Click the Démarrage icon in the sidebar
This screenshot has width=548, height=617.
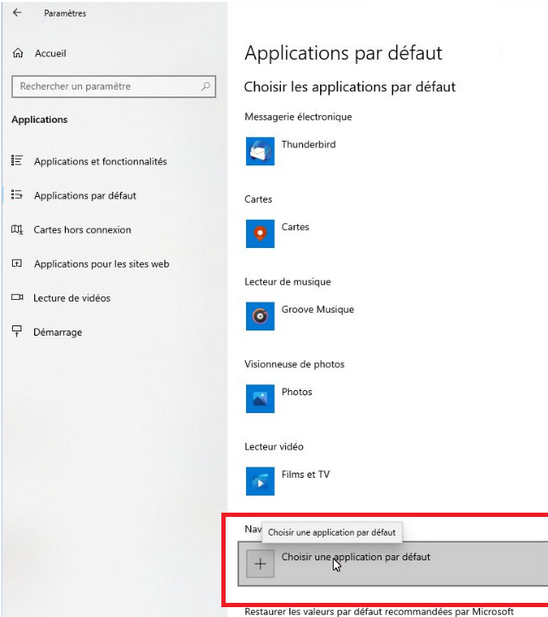(17, 331)
